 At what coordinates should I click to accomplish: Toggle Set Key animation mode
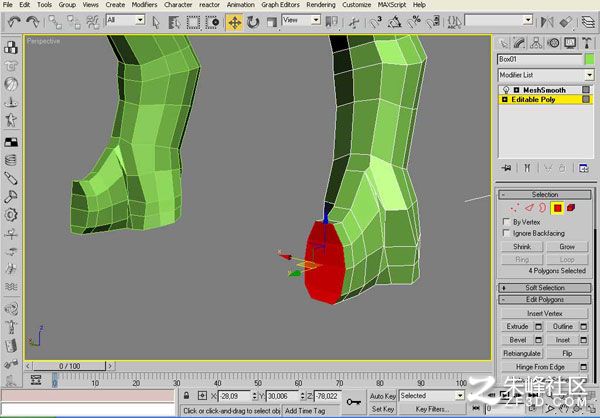[x=382, y=409]
